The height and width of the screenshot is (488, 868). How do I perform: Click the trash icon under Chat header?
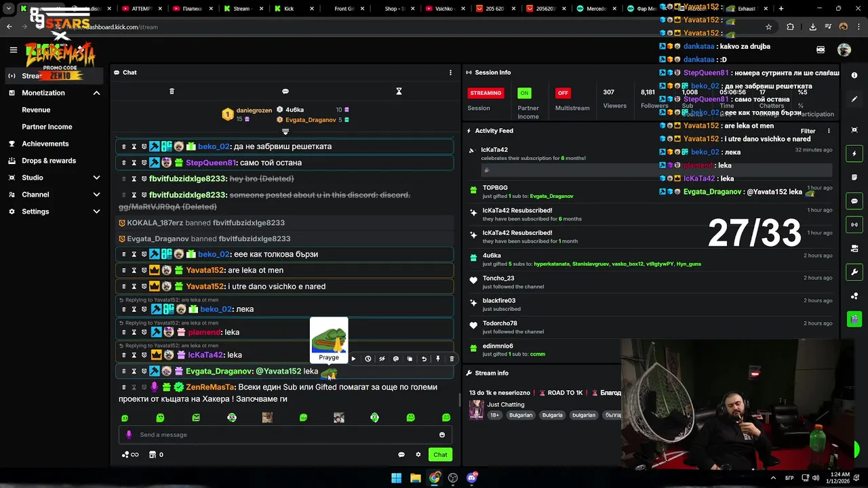[172, 91]
